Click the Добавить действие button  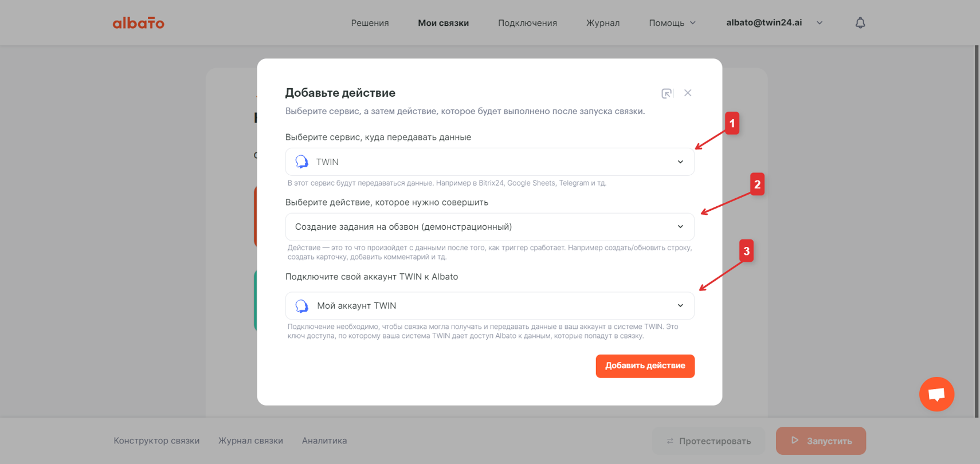(645, 366)
